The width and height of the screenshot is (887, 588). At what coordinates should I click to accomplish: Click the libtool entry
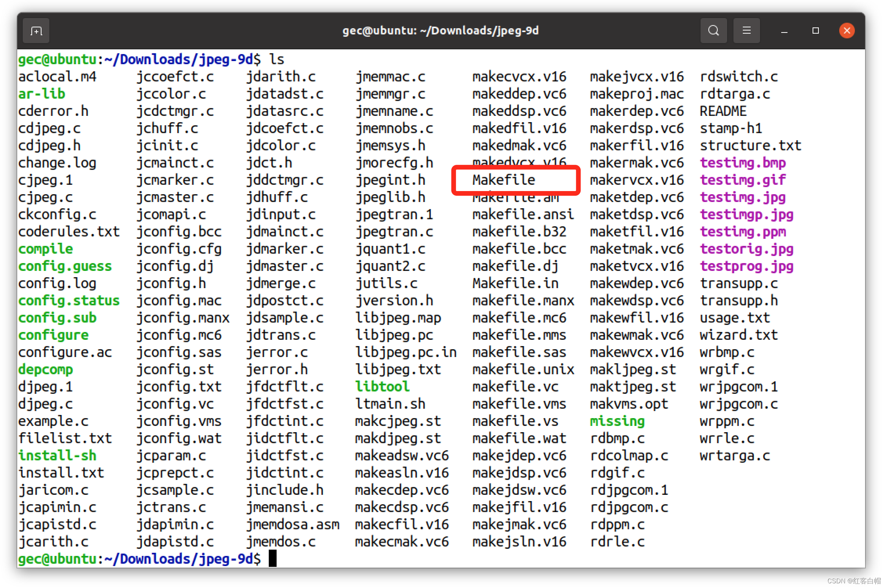click(x=382, y=387)
